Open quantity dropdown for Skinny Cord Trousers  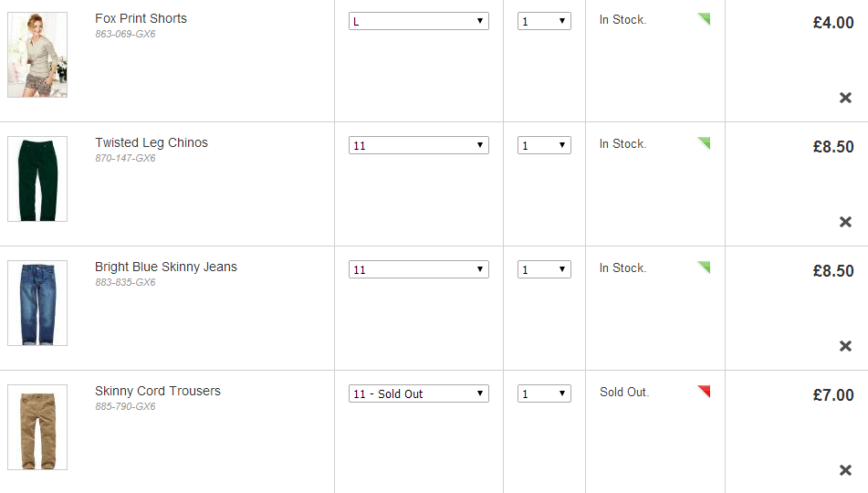tap(544, 393)
